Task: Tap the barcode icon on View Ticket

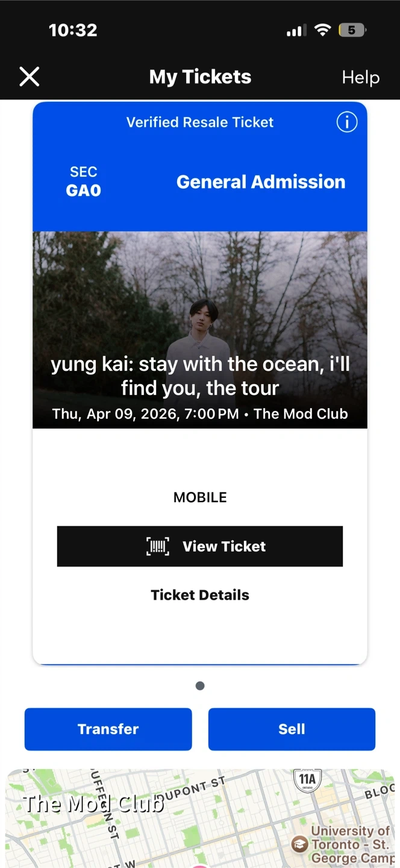Action: [158, 546]
